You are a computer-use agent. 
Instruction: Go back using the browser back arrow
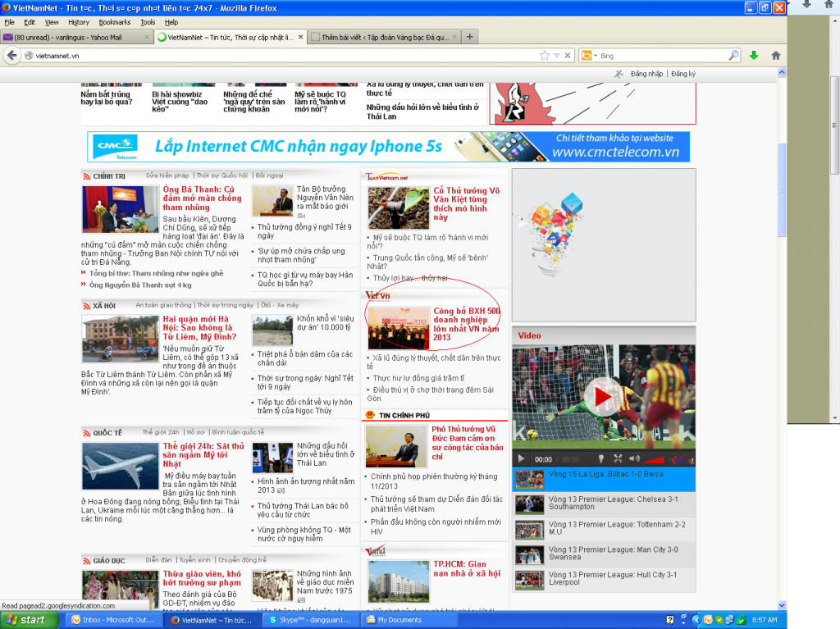(11, 55)
